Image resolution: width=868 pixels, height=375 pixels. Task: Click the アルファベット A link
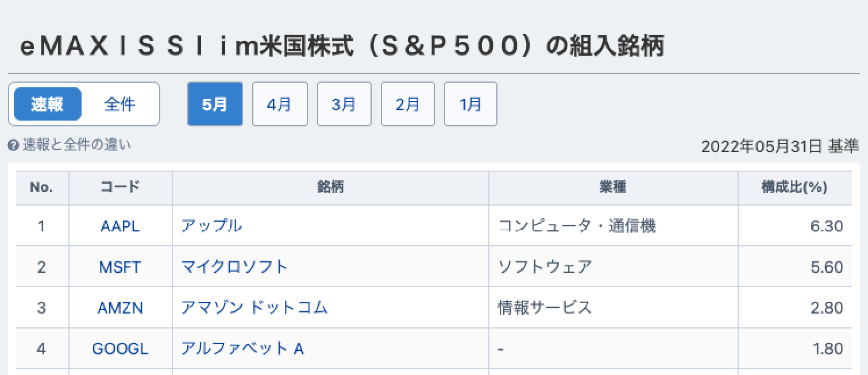click(242, 349)
